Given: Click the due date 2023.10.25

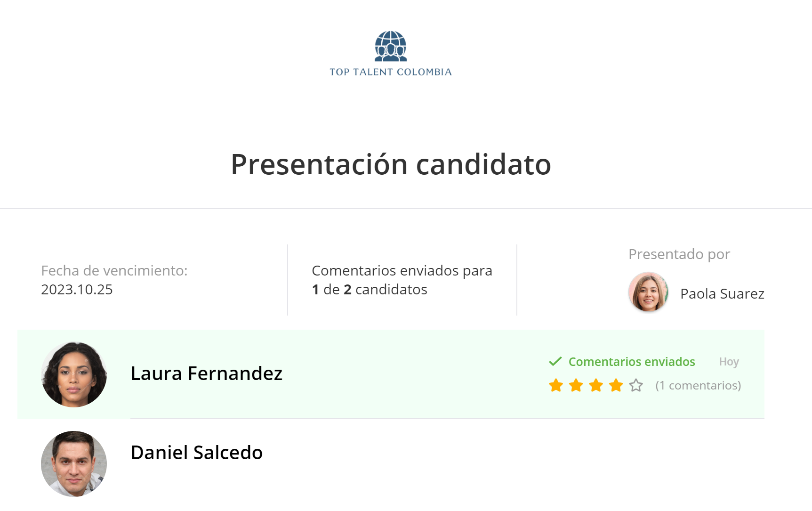Looking at the screenshot, I should 77,290.
